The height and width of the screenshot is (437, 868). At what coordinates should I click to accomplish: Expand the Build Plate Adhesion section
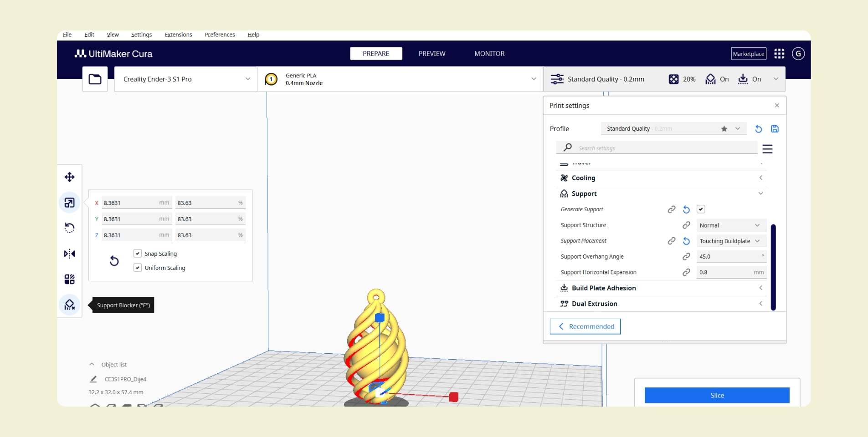(661, 288)
